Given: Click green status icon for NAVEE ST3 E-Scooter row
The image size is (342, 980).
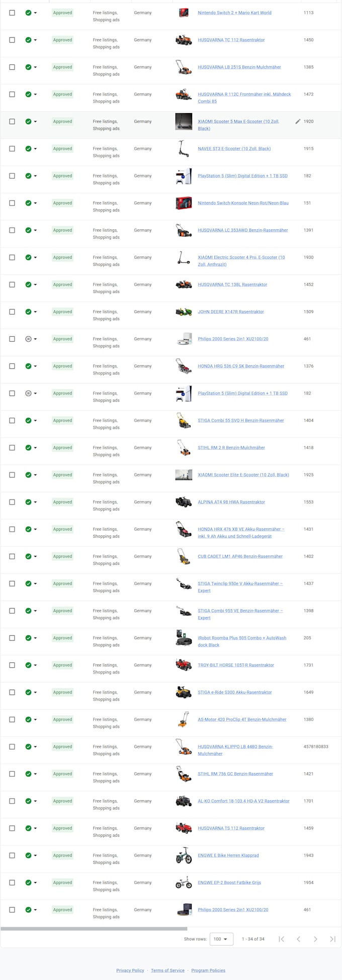Looking at the screenshot, I should coord(28,149).
